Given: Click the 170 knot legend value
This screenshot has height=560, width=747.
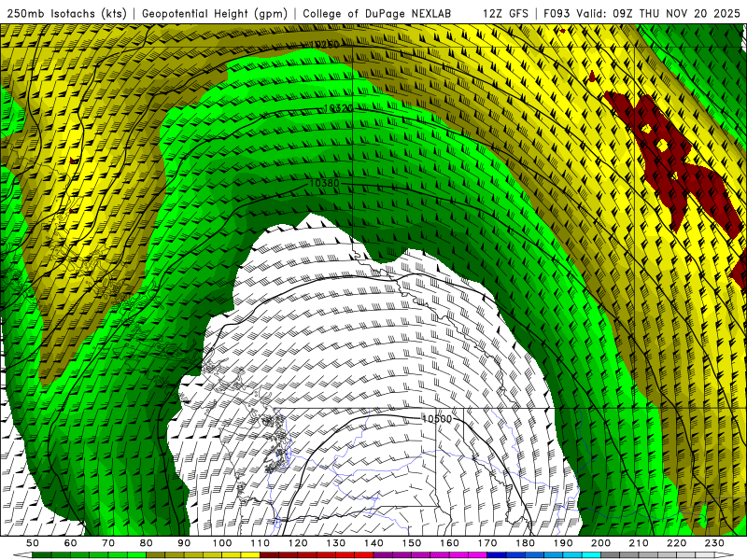Looking at the screenshot, I should pyautogui.click(x=487, y=543).
